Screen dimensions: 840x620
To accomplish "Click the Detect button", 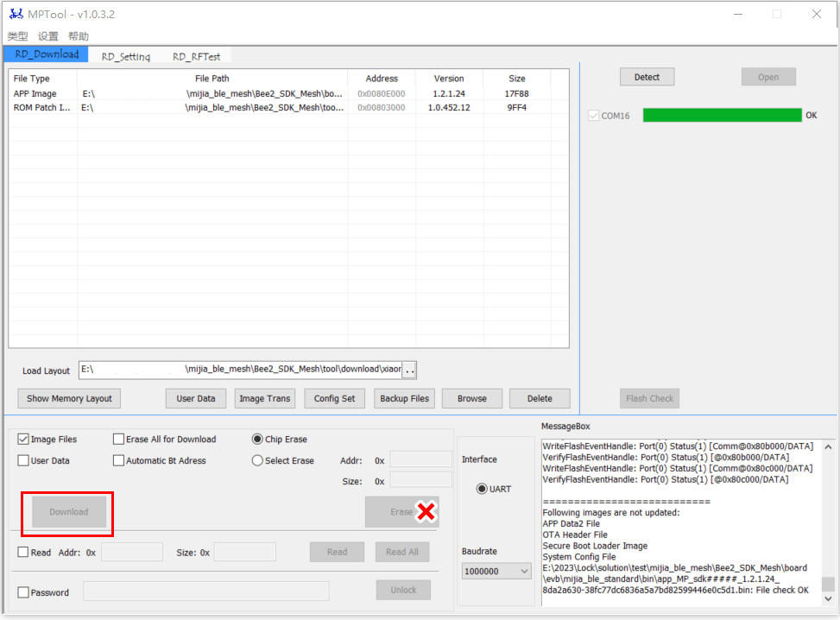I will (647, 77).
